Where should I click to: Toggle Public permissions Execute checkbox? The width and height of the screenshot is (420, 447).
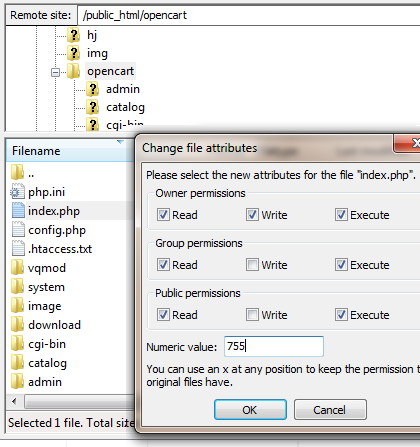coord(341,315)
